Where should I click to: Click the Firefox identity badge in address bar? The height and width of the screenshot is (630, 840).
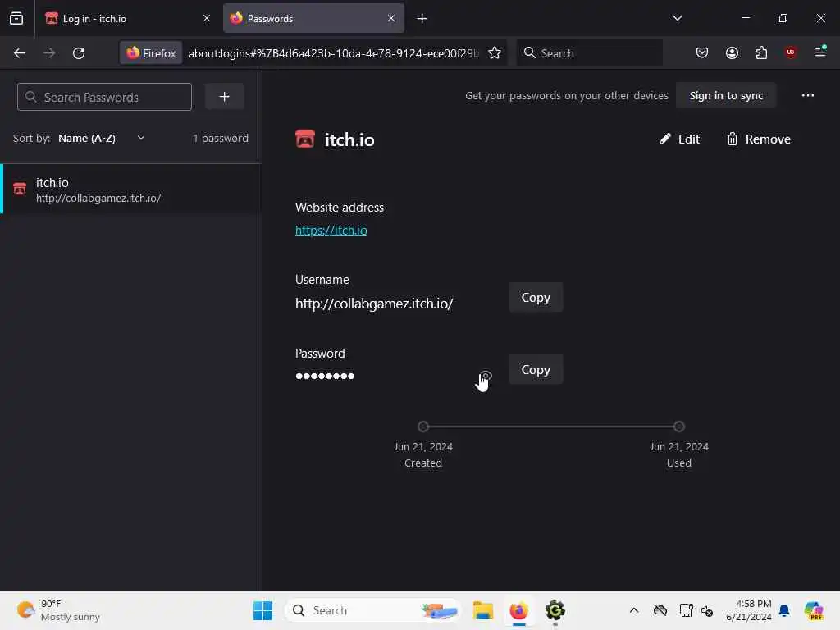[151, 53]
